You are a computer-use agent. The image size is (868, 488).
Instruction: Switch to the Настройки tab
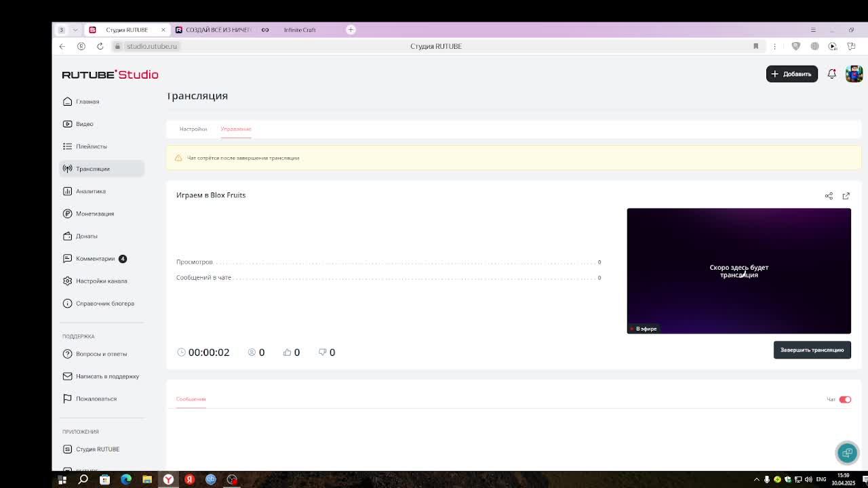tap(193, 129)
